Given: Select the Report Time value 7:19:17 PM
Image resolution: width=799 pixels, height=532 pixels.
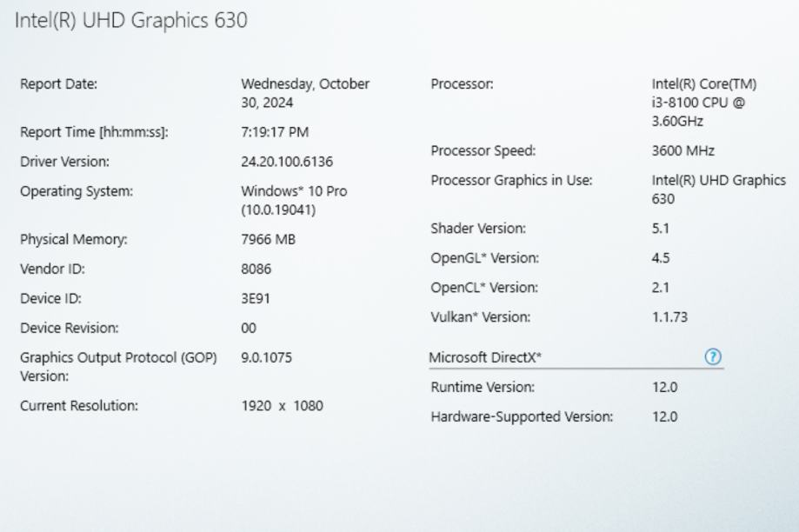Looking at the screenshot, I should coord(275,132).
